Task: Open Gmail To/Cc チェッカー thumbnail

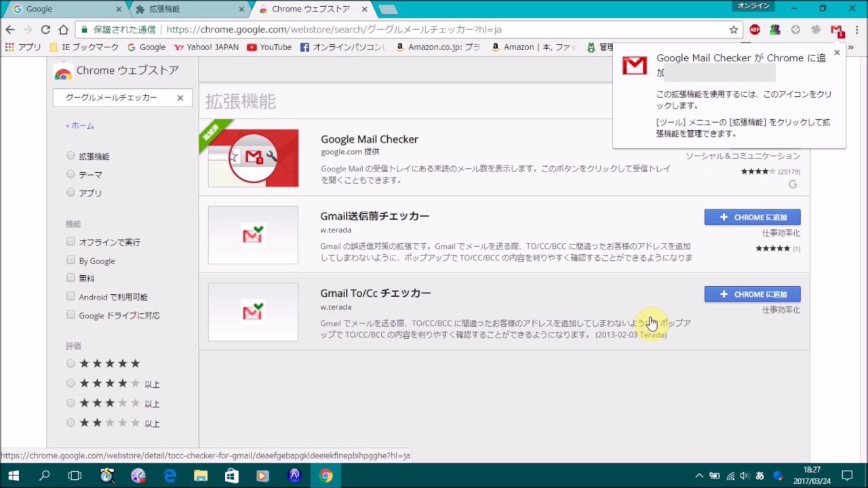Action: [x=253, y=312]
